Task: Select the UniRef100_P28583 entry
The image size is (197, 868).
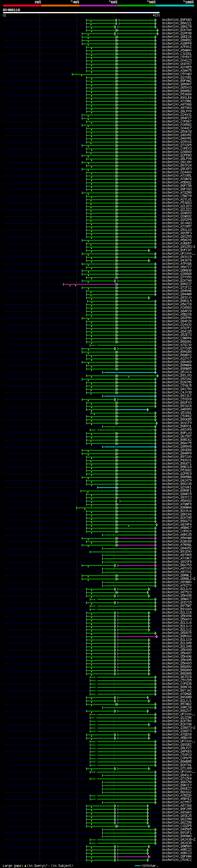Action: [177, 308]
